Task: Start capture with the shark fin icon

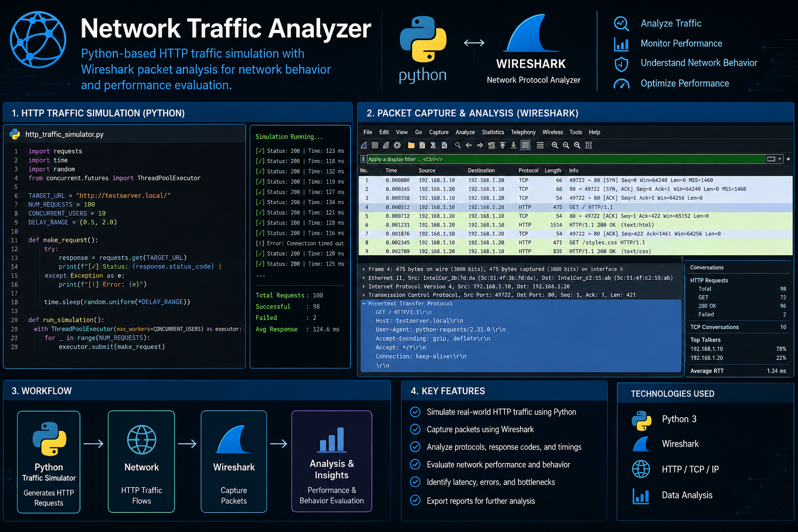Action: tap(364, 145)
